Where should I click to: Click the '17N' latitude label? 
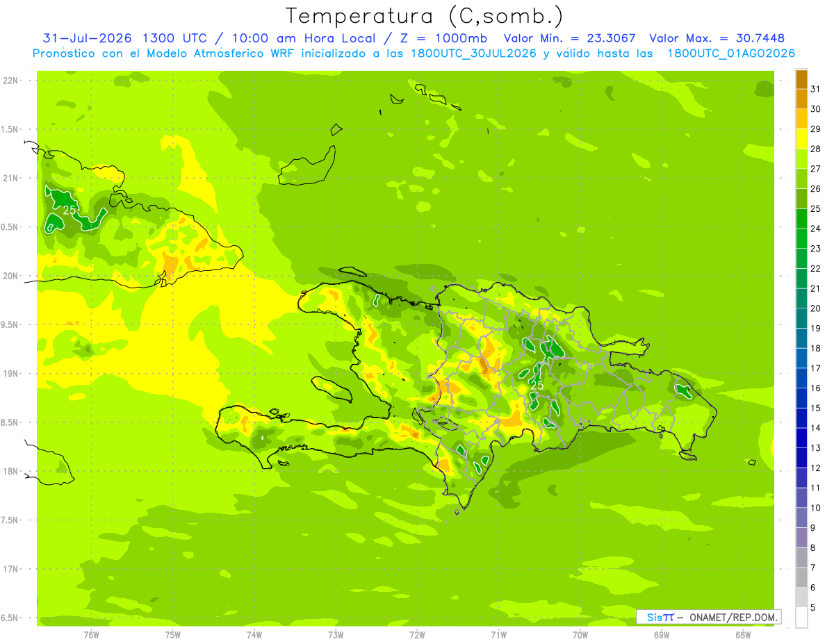pyautogui.click(x=10, y=569)
